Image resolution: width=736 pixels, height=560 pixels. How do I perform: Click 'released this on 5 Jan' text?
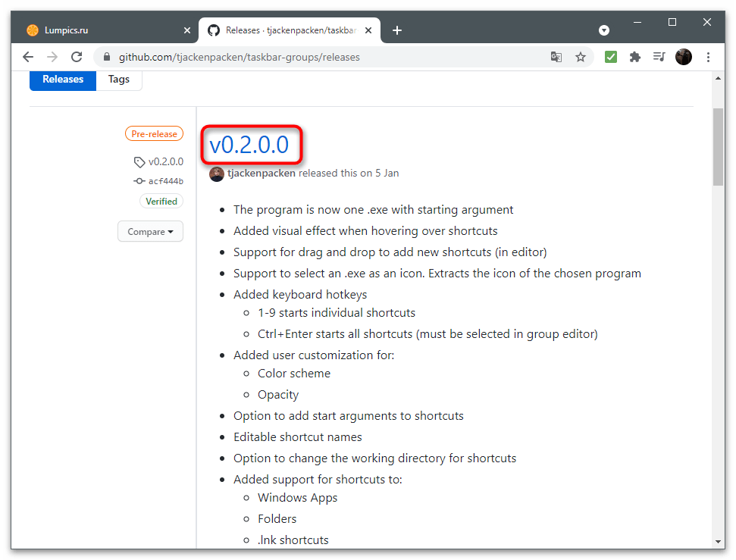tap(349, 174)
